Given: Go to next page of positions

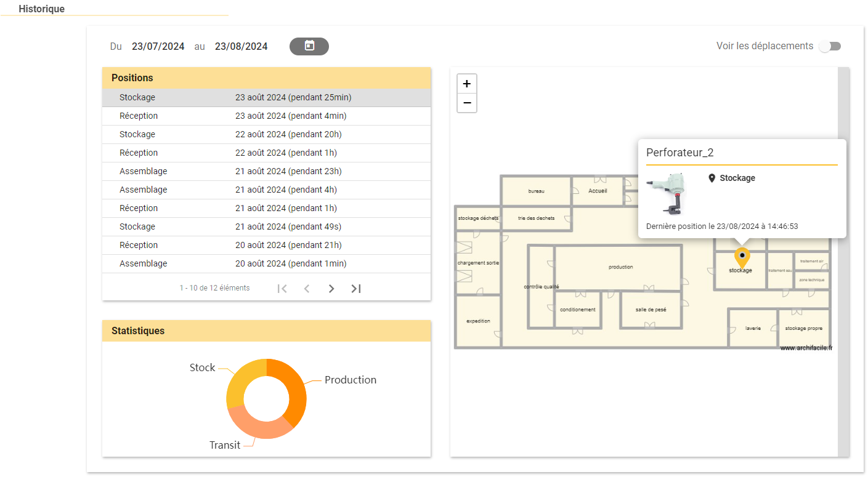Looking at the screenshot, I should (x=331, y=288).
